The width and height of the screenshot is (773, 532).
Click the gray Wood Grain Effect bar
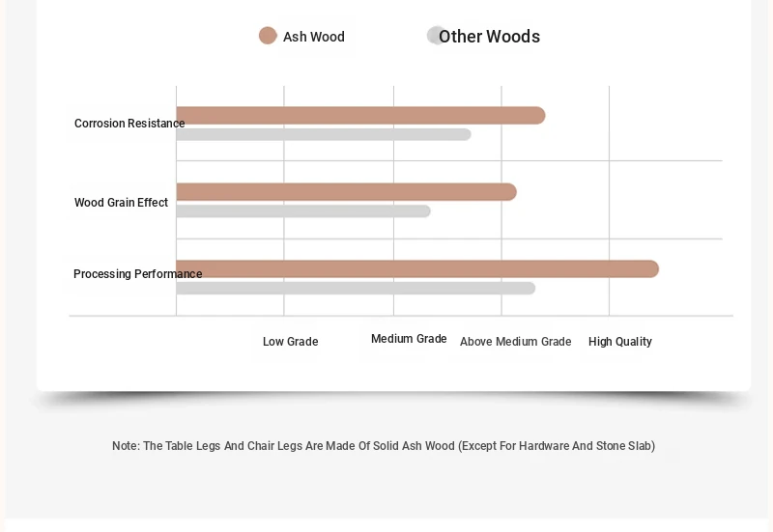coord(303,211)
